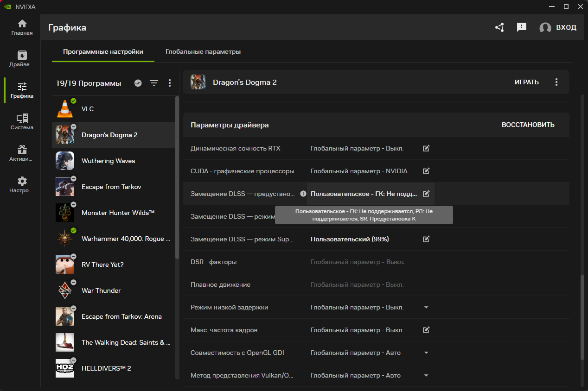Image resolution: width=588 pixels, height=391 pixels.
Task: Toggle the select-all checkmark for programs
Action: point(138,83)
